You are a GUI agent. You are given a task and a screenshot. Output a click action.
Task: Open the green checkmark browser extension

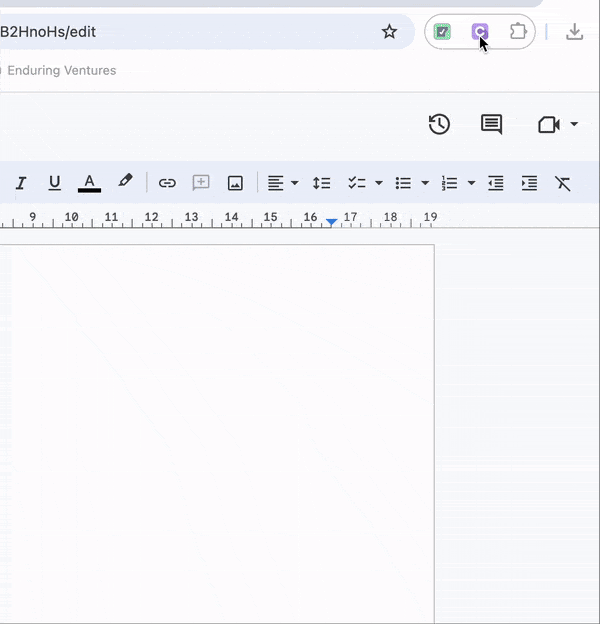click(442, 31)
